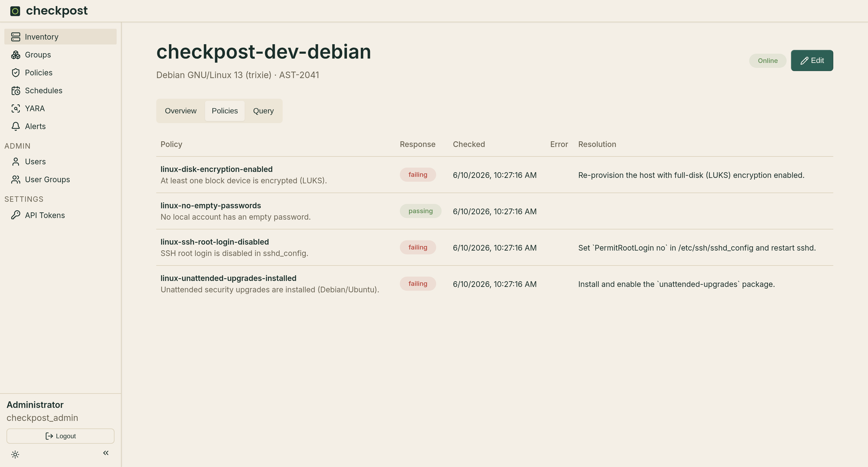Click checked timestamp in ssh root login row
Image resolution: width=868 pixels, height=467 pixels.
click(494, 248)
